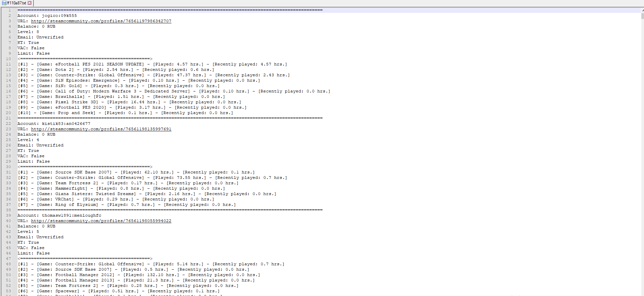Click the Giana Sisters: Twisted Dreams line
This screenshot has height=296, width=644.
click(147, 194)
